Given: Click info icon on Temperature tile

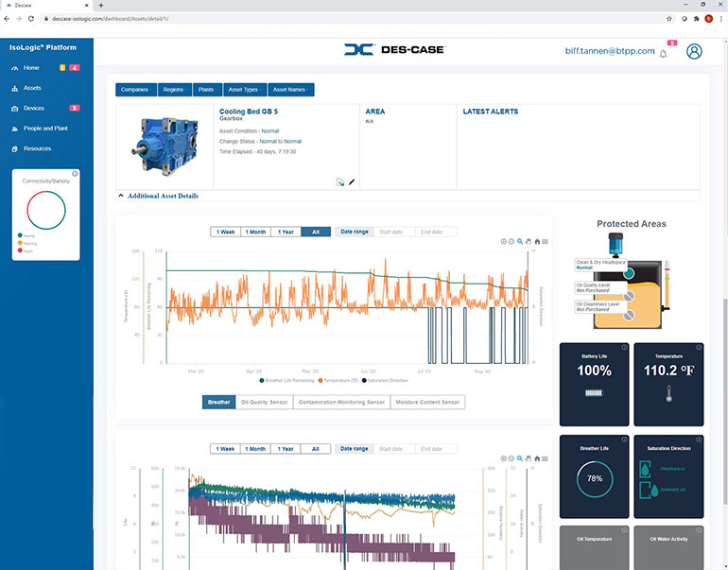Looking at the screenshot, I should 699,347.
